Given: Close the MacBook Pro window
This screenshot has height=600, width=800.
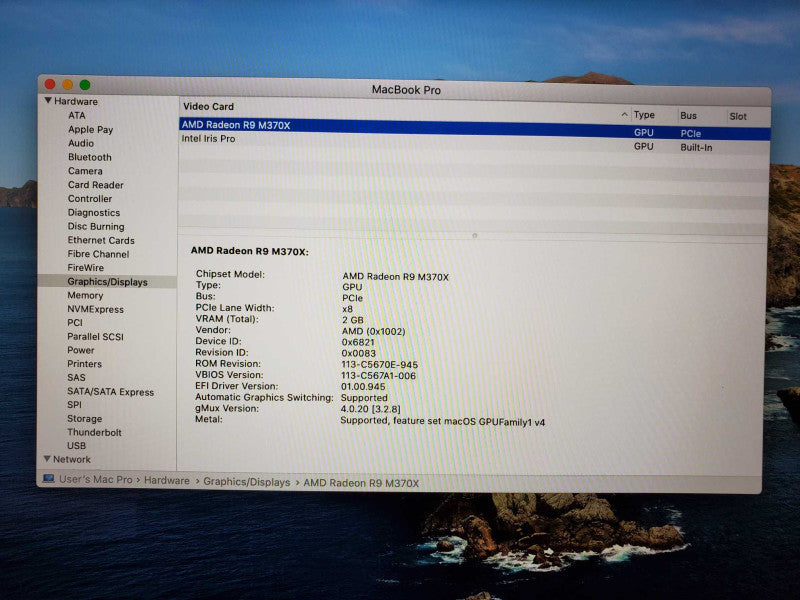Looking at the screenshot, I should 50,84.
